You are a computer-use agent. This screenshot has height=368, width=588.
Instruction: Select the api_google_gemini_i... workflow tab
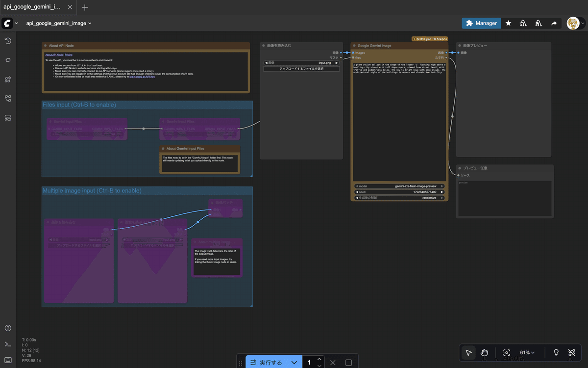33,7
